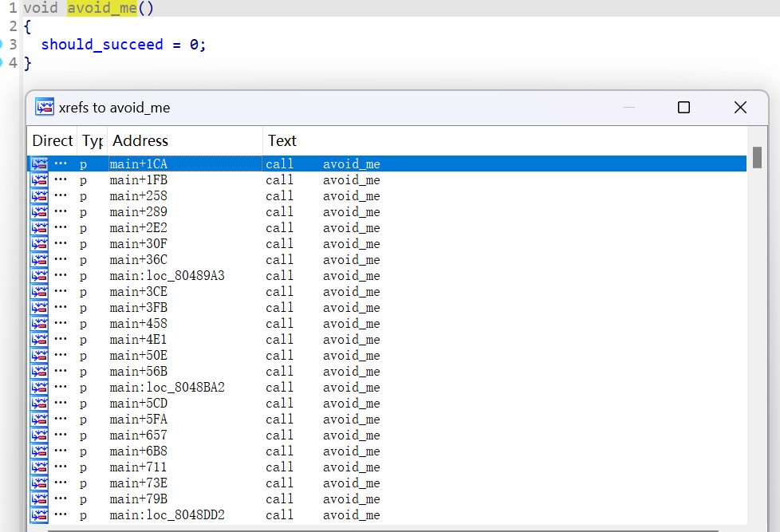Click the xref icon of the loc_8048BA2 row
Image resolution: width=780 pixels, height=532 pixels.
(x=39, y=387)
